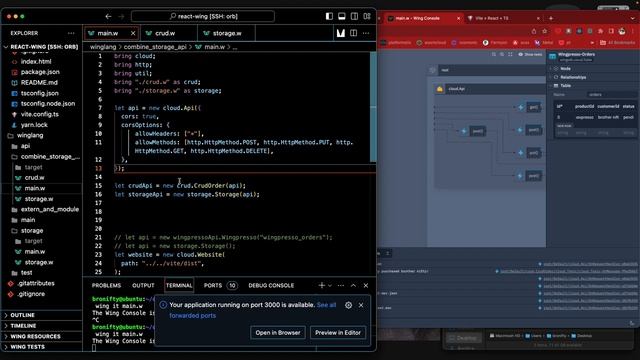
Task: Open notification settings gear icon
Action: tap(348, 305)
